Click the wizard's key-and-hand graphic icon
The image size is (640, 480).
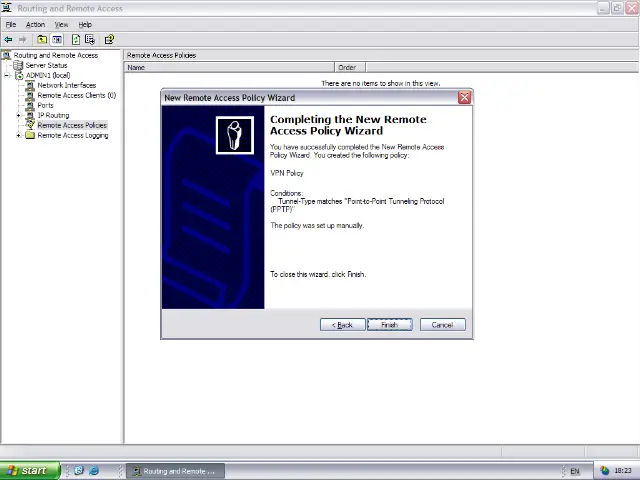[235, 135]
